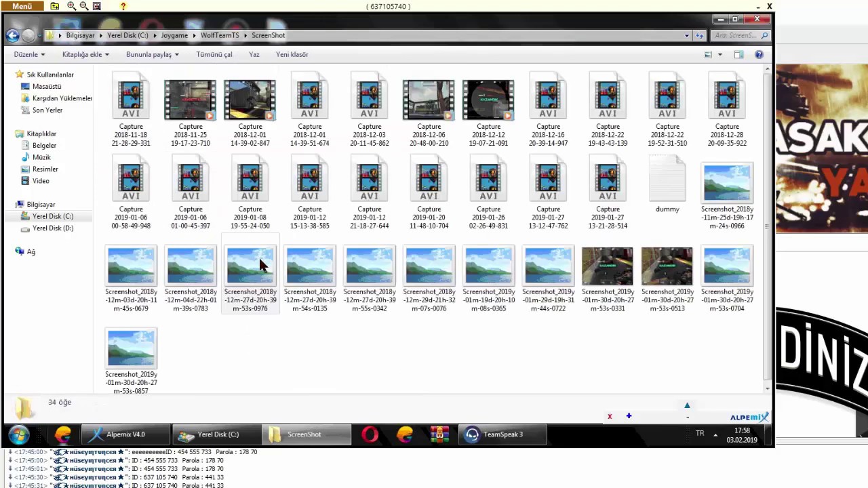Click Tümünü çal in the toolbar

click(214, 54)
